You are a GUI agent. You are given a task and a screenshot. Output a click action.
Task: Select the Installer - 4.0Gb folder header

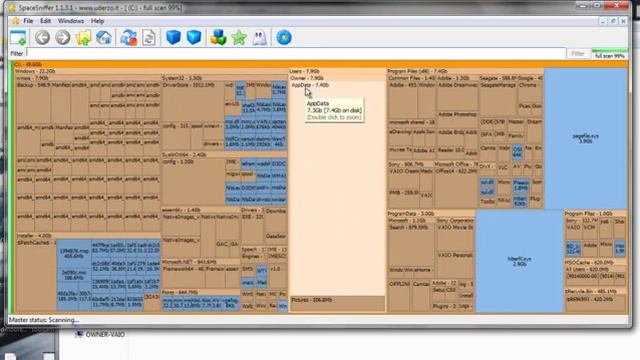pos(88,236)
